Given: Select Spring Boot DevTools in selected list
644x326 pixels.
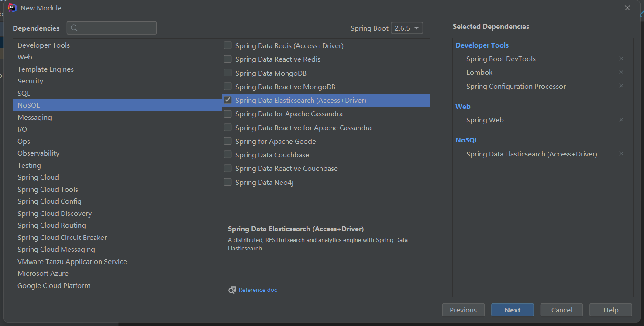Looking at the screenshot, I should tap(501, 59).
